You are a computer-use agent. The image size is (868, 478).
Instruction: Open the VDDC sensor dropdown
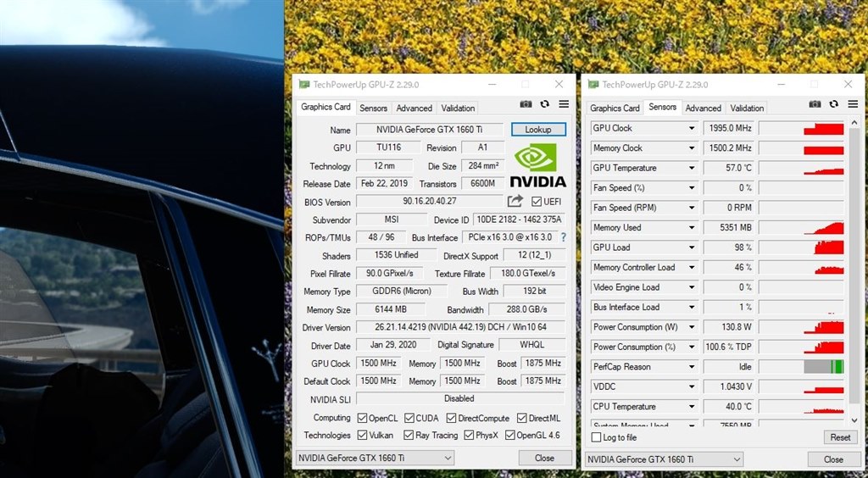tap(692, 386)
